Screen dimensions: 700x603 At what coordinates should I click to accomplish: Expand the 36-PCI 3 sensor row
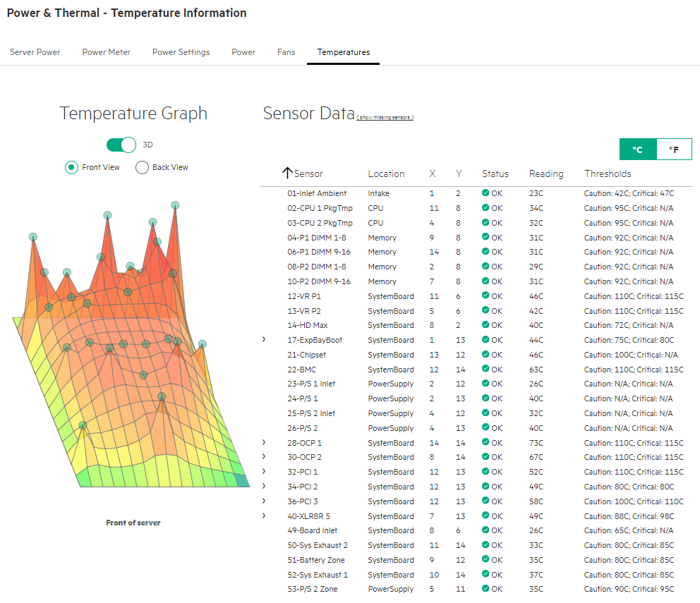pos(264,501)
